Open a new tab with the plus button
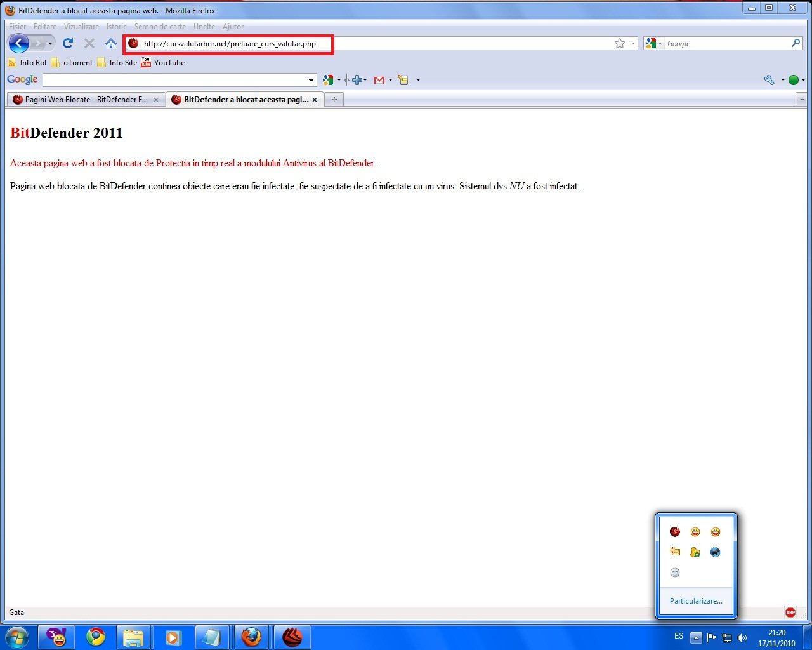This screenshot has height=650, width=812. pyautogui.click(x=334, y=100)
